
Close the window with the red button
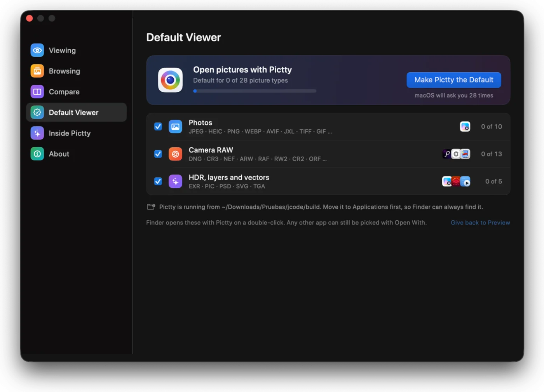pos(30,18)
